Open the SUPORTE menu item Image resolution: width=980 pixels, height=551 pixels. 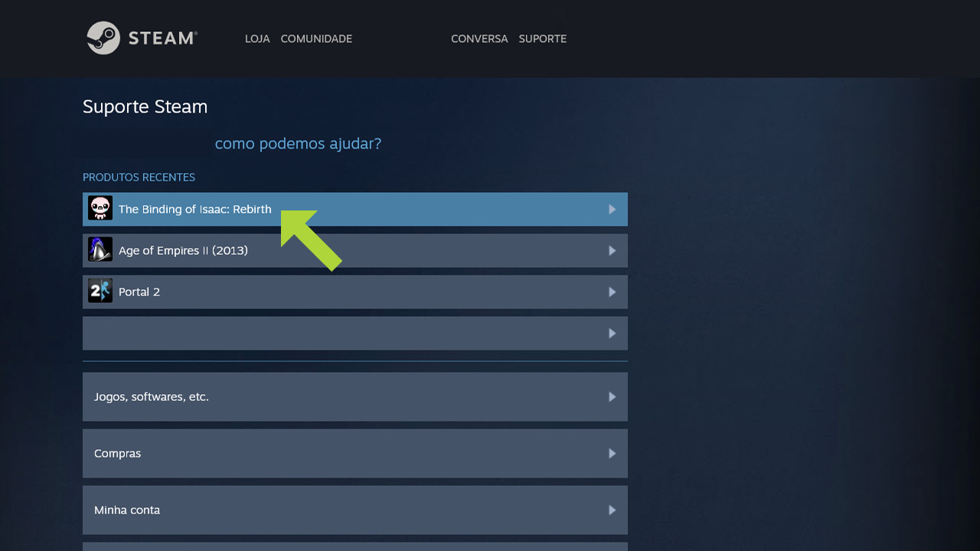(542, 38)
